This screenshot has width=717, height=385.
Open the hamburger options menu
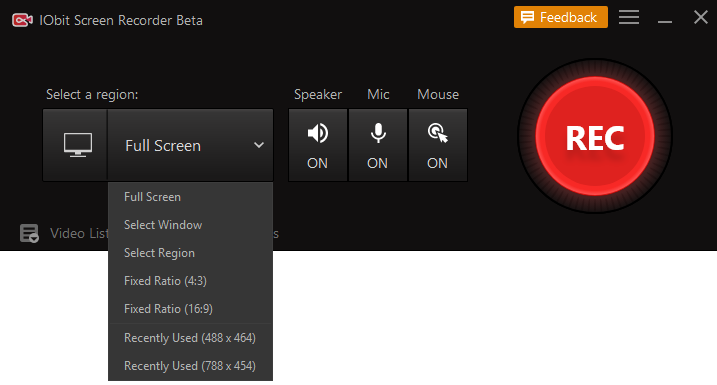pos(629,17)
